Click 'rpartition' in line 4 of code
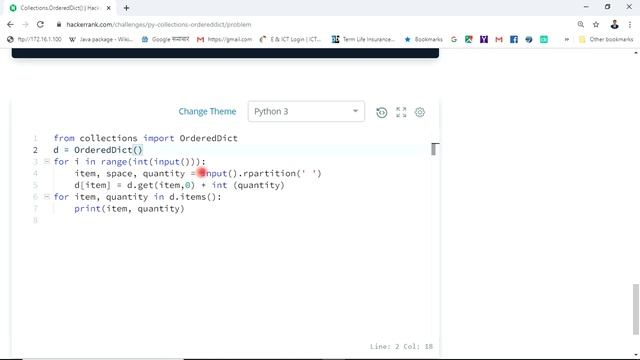 tap(269, 173)
